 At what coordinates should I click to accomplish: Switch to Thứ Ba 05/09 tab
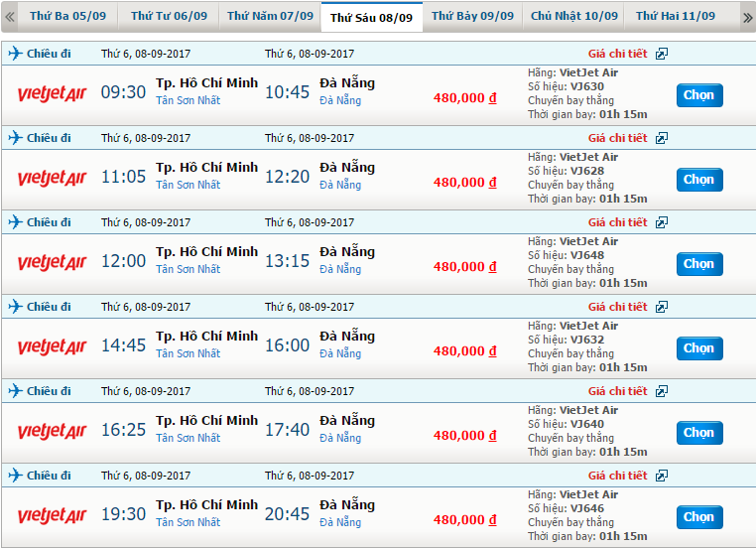click(x=68, y=17)
